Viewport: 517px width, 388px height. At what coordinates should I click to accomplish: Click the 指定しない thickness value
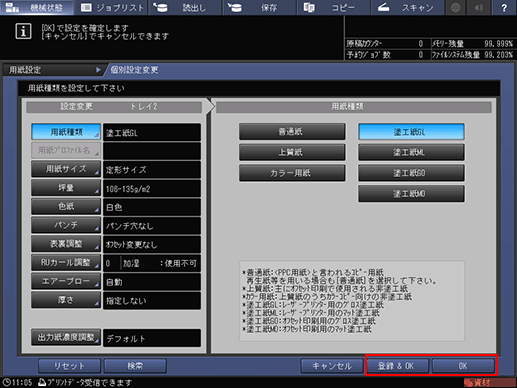pos(152,300)
